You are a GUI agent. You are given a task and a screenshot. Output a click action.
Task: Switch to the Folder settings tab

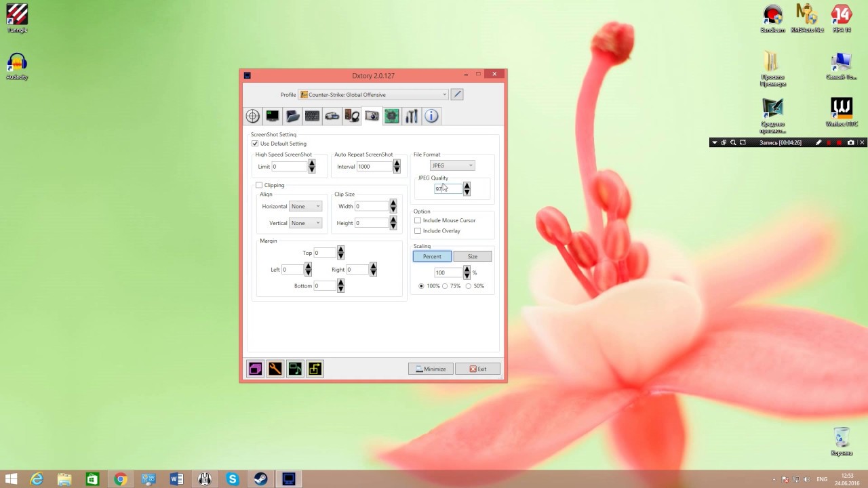pos(292,116)
